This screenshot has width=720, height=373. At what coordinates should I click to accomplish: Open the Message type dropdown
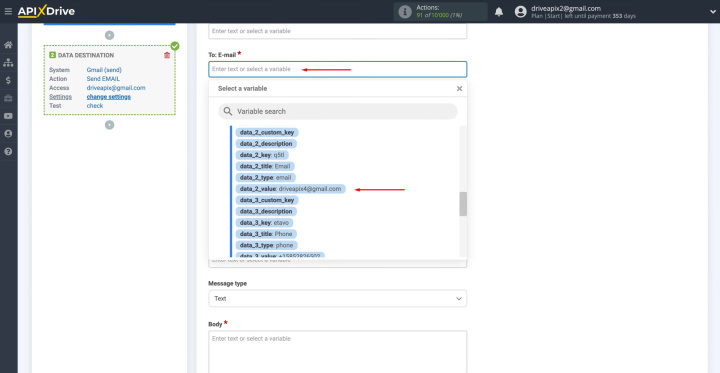(338, 299)
